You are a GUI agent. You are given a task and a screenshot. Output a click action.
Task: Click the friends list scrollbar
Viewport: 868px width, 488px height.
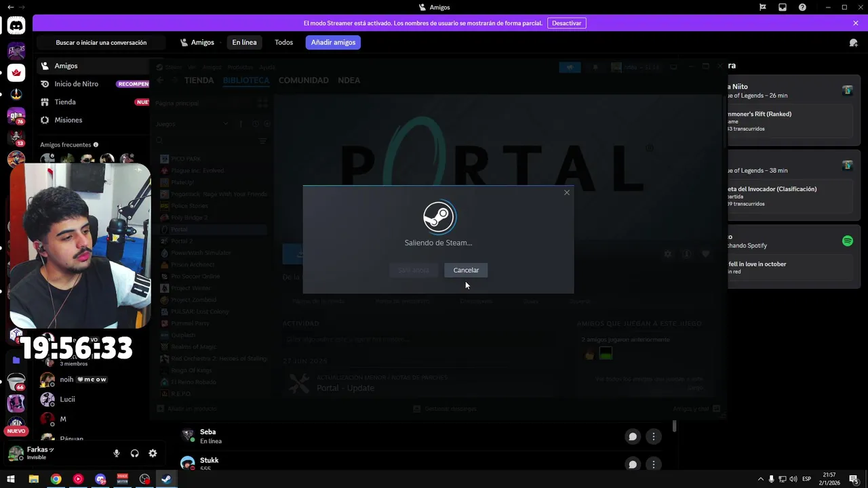pos(674,426)
